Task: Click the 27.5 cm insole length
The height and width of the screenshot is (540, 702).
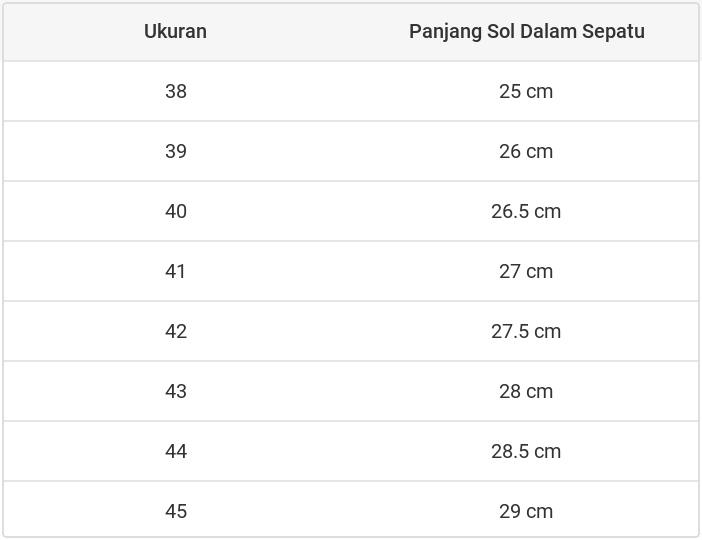Action: pos(526,331)
